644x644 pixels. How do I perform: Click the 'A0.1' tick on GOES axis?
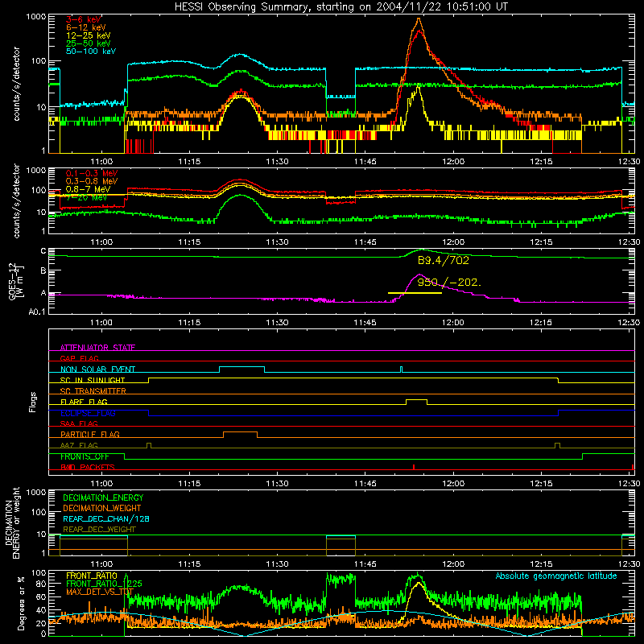click(x=37, y=312)
